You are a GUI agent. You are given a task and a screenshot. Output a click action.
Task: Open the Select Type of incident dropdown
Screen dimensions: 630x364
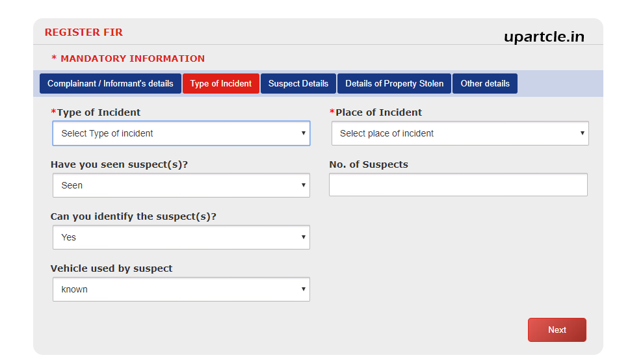click(181, 133)
